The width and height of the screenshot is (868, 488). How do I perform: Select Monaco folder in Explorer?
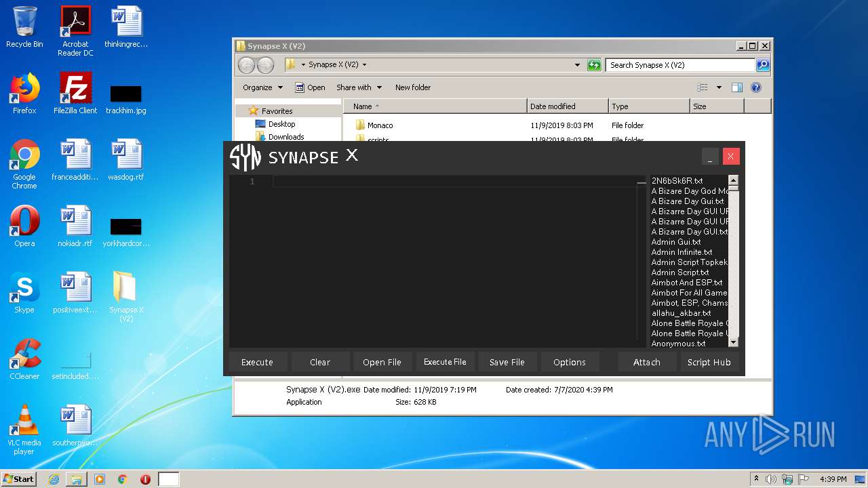coord(374,125)
